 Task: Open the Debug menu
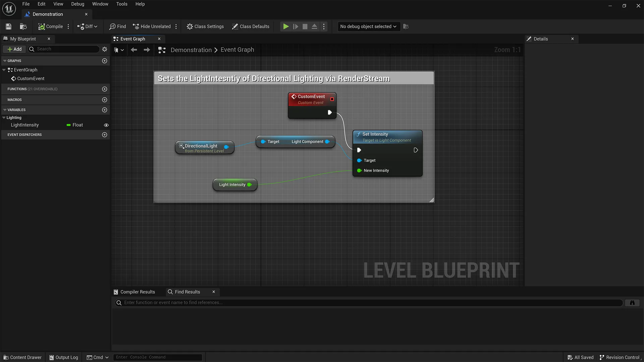[77, 4]
